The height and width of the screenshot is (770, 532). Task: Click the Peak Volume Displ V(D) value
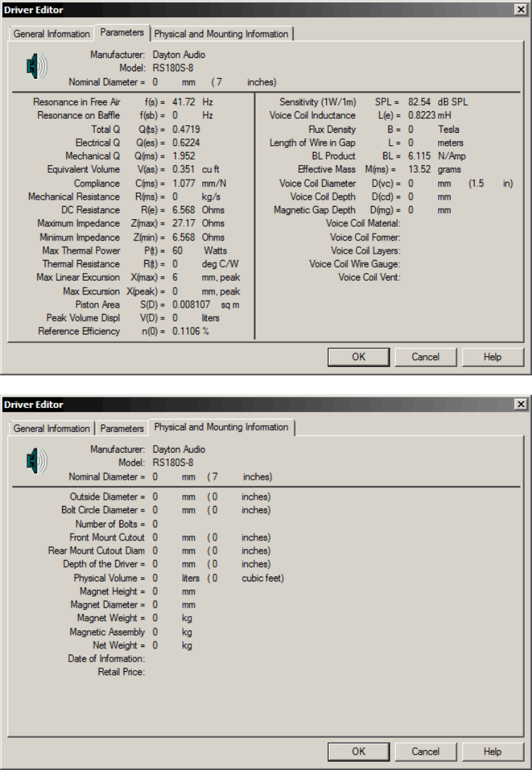click(175, 318)
